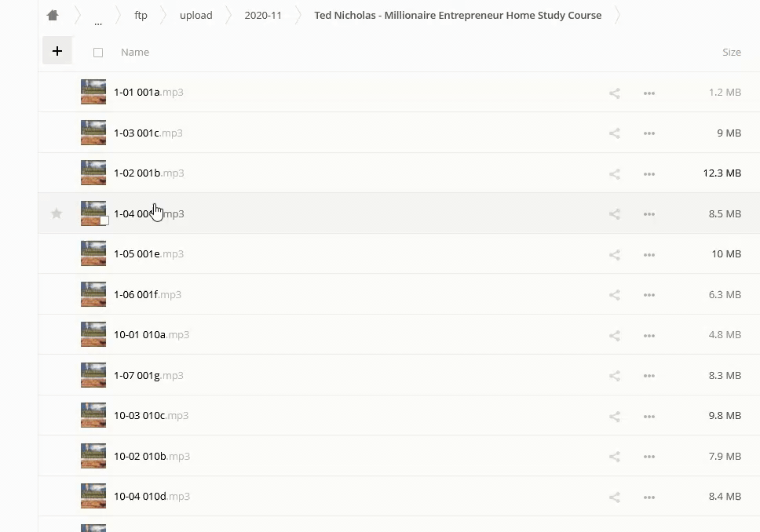
Task: Click share icon for 1-03 001c.mp3
Action: pos(615,133)
